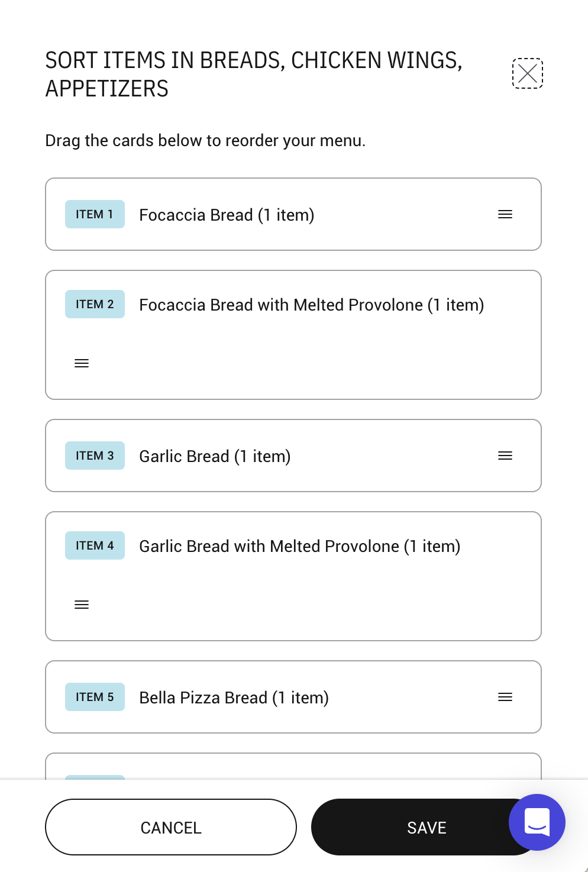Close the sort items dialog
The image size is (588, 872).
click(x=527, y=73)
